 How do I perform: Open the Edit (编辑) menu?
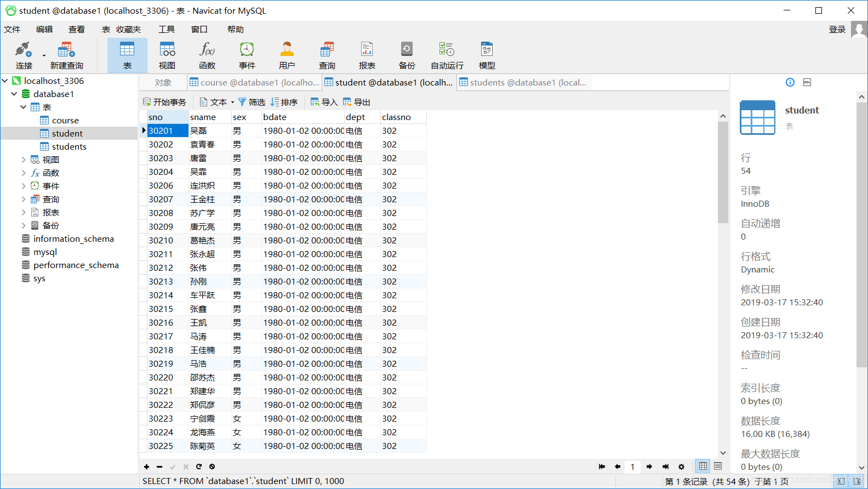44,29
